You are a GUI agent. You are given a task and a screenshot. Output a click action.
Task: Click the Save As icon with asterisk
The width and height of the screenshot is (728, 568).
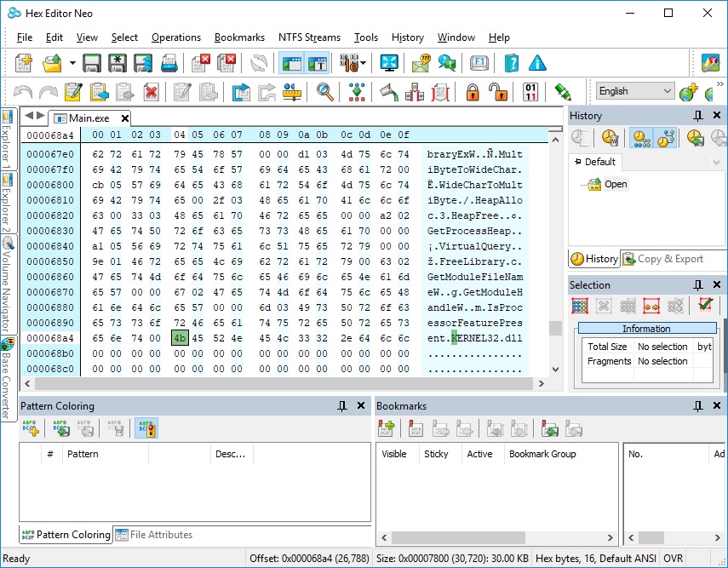coord(118,63)
